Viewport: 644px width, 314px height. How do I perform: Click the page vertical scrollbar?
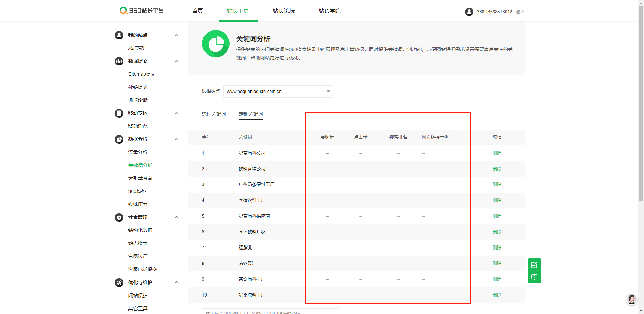(641, 103)
